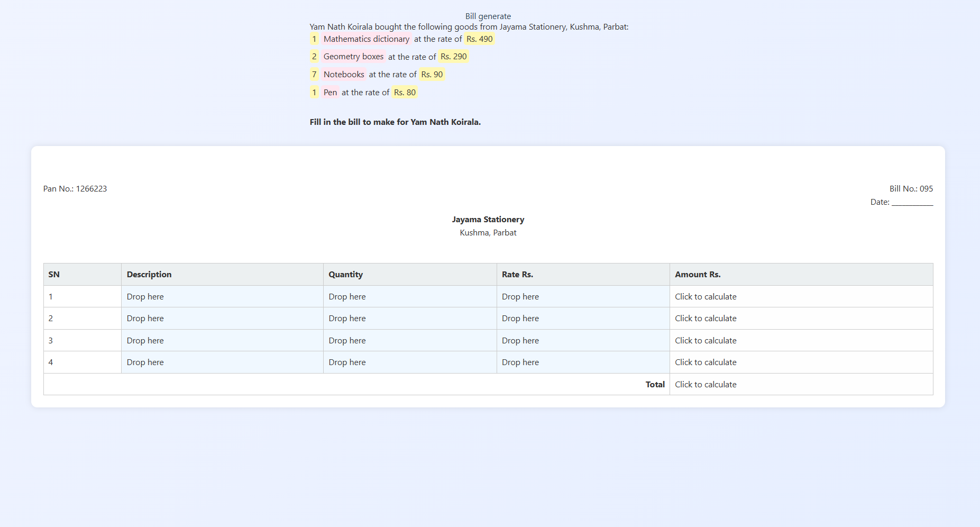Click the Rs. 490 rate chip
The image size is (980, 527).
(x=479, y=39)
